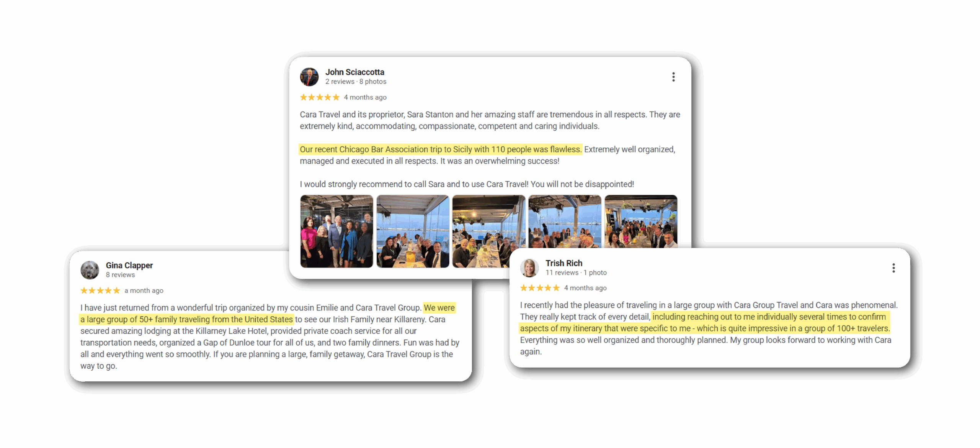This screenshot has width=980, height=448.
Task: Open first group photo with woman in pink
Action: coord(336,231)
